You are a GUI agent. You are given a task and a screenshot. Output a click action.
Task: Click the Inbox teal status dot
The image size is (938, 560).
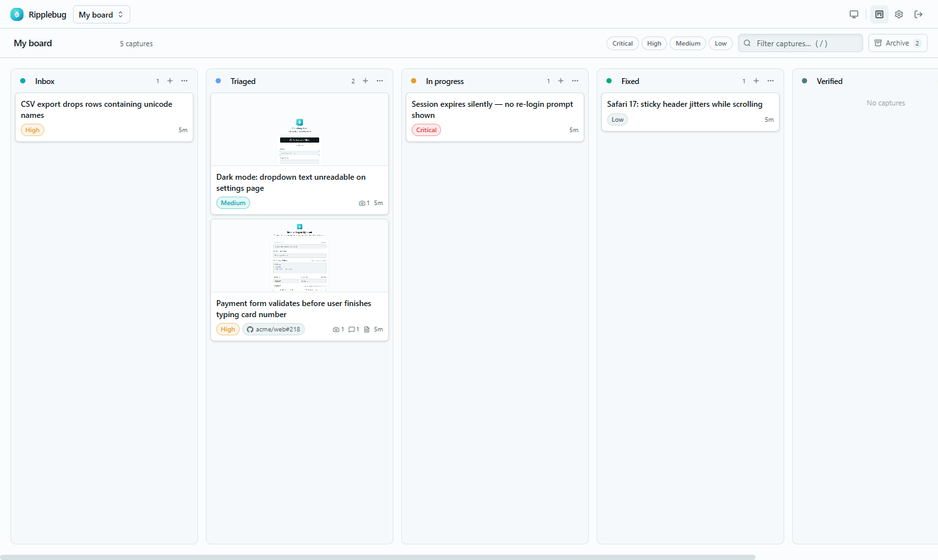coord(23,81)
